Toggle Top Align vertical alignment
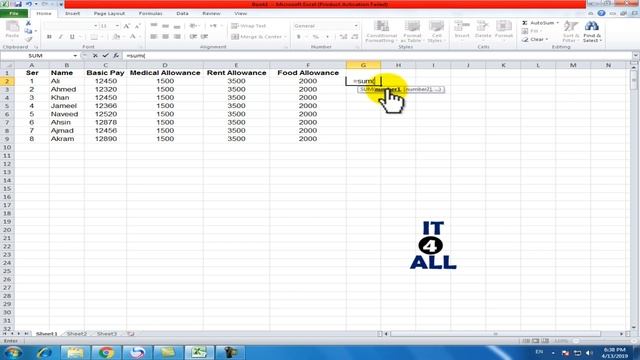This screenshot has width=640, height=360. coord(153,26)
